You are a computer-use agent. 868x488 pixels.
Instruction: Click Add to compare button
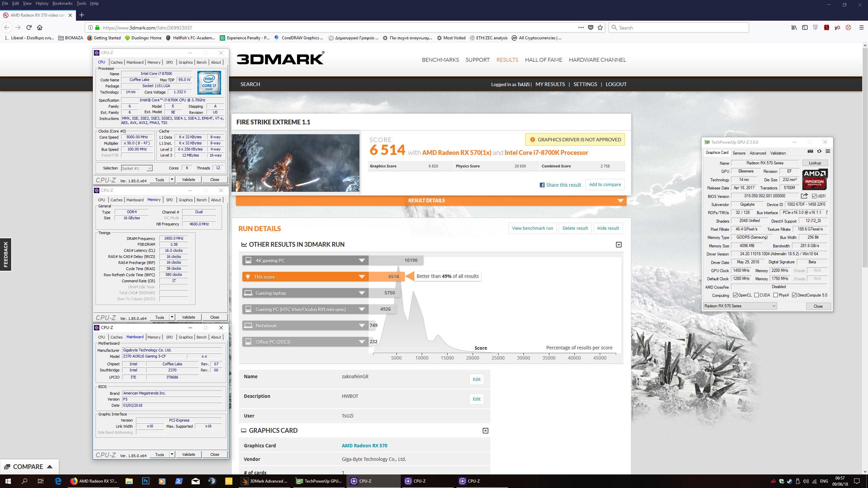605,185
